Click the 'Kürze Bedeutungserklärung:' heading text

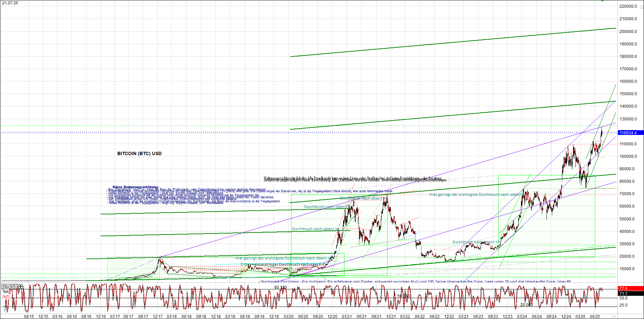coord(136,187)
